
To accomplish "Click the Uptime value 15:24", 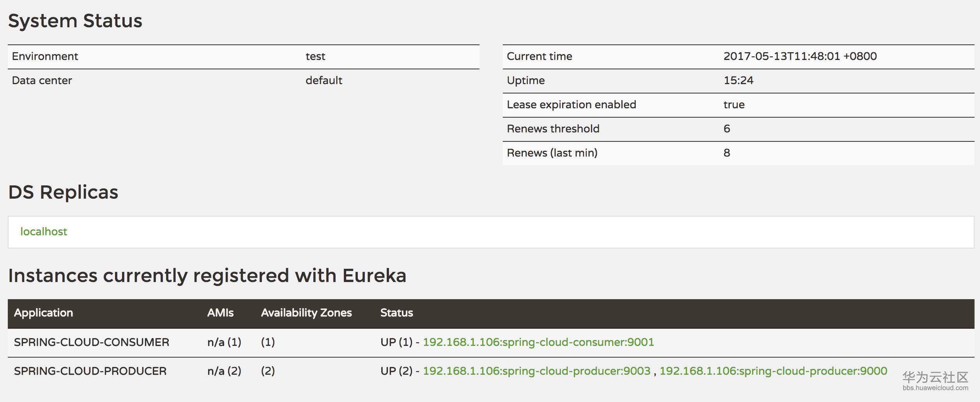I will coord(738,81).
